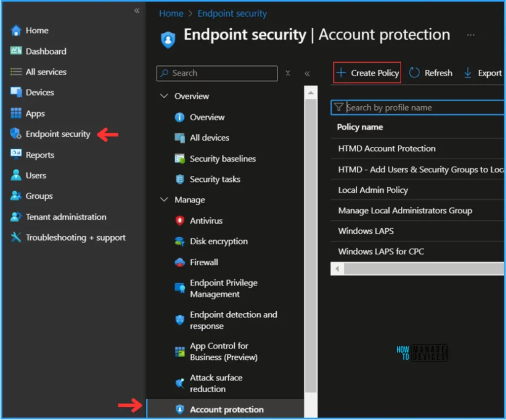Click the red Antivirus shield icon

coord(179,221)
